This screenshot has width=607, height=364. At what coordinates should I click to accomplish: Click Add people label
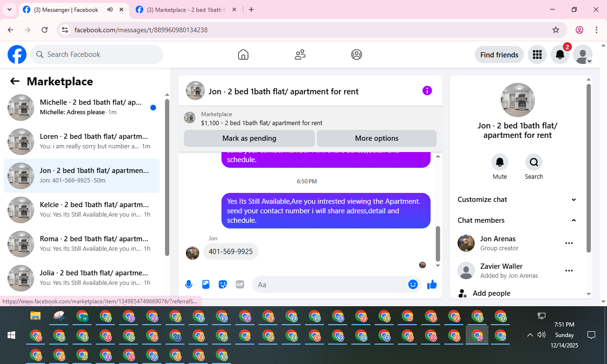492,293
